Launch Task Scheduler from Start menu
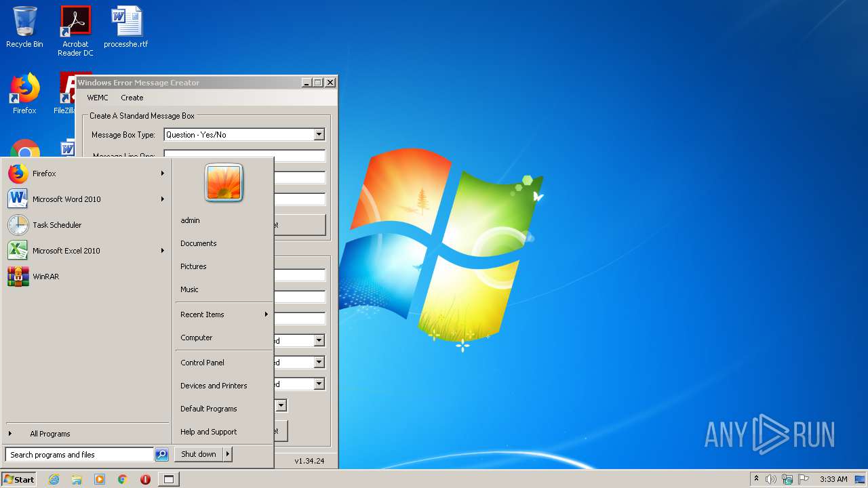Screen dimensions: 868x488 (87, 225)
